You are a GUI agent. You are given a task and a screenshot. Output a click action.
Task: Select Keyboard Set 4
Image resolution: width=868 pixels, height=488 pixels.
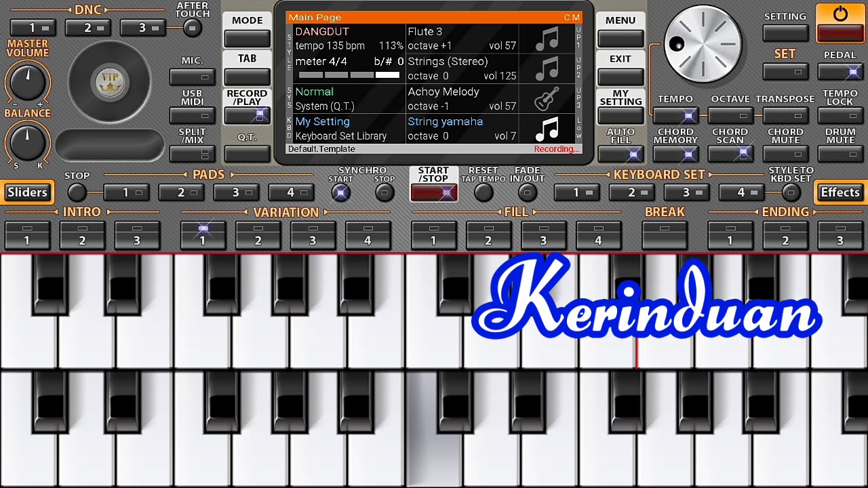741,192
